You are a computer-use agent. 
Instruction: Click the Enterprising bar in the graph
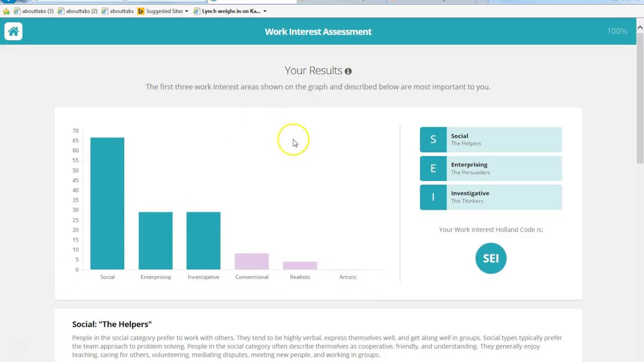tap(155, 241)
